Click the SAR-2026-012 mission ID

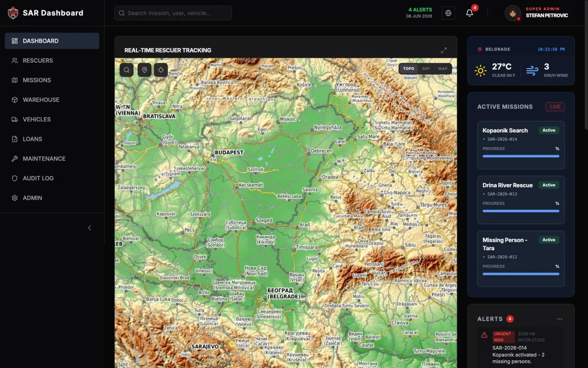(502, 257)
